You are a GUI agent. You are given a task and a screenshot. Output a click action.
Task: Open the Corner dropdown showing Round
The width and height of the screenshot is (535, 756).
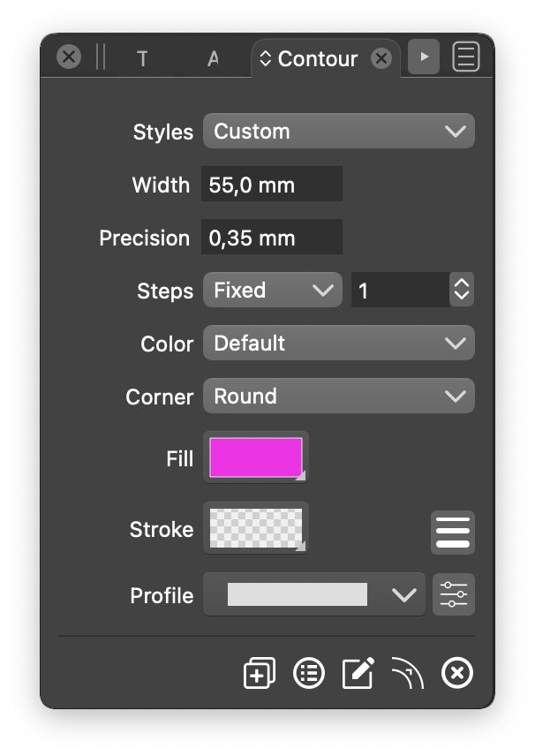tap(339, 396)
